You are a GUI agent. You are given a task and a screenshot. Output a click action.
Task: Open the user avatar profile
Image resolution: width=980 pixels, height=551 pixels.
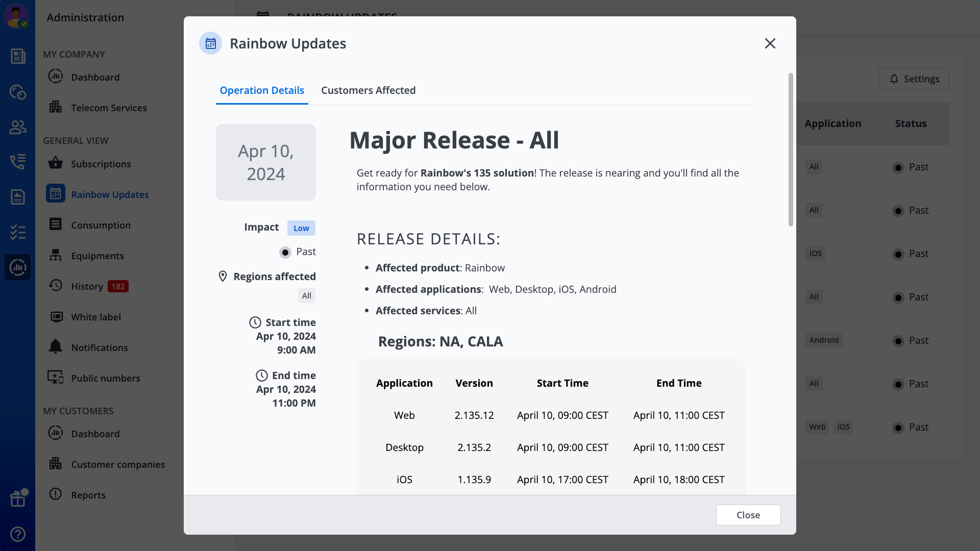16,16
